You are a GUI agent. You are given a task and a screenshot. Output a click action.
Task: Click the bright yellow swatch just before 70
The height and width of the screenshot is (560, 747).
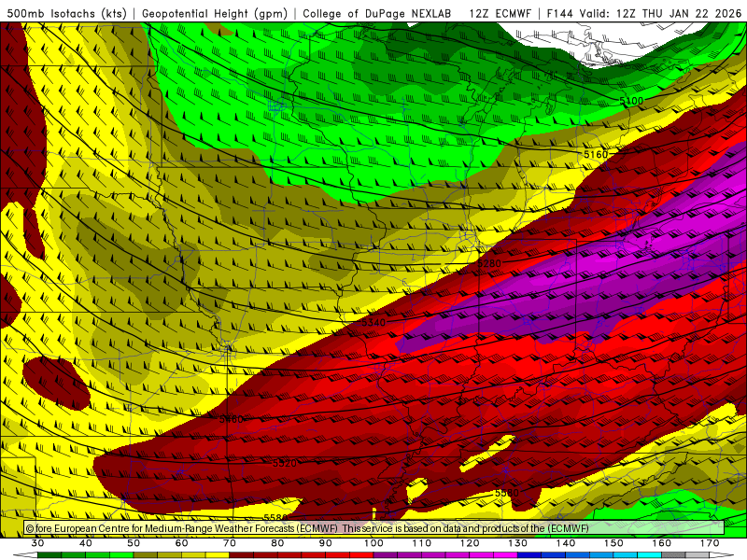point(218,555)
